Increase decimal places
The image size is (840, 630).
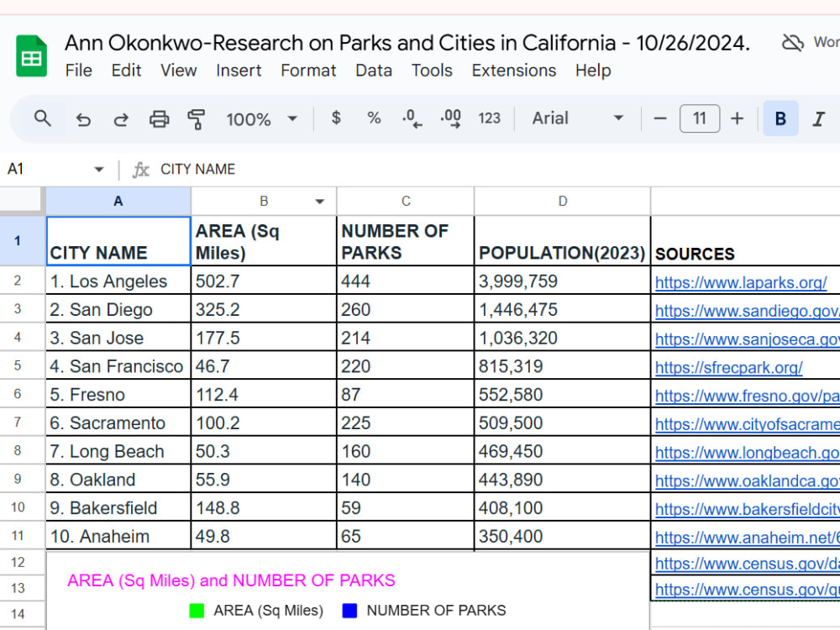[x=450, y=118]
